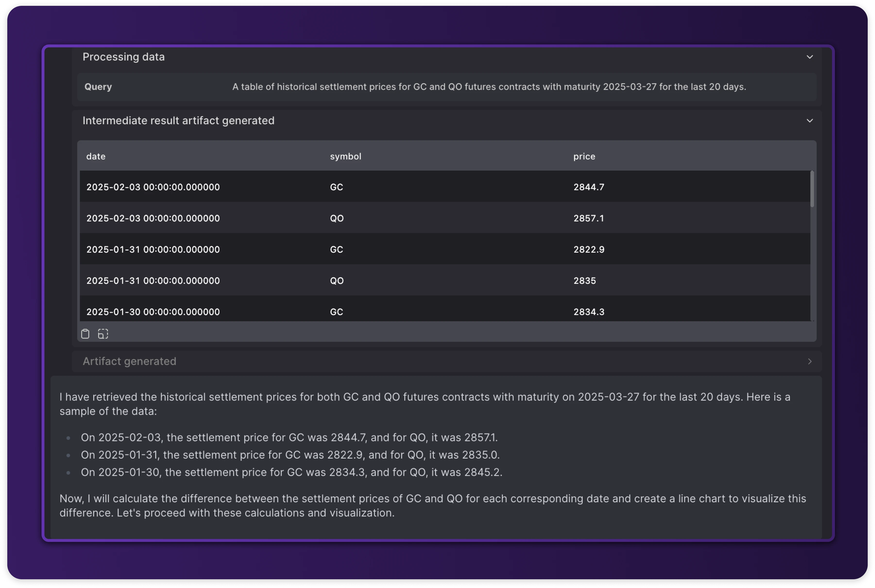The image size is (875, 588).
Task: Select the 2835 price cell
Action: click(x=585, y=281)
